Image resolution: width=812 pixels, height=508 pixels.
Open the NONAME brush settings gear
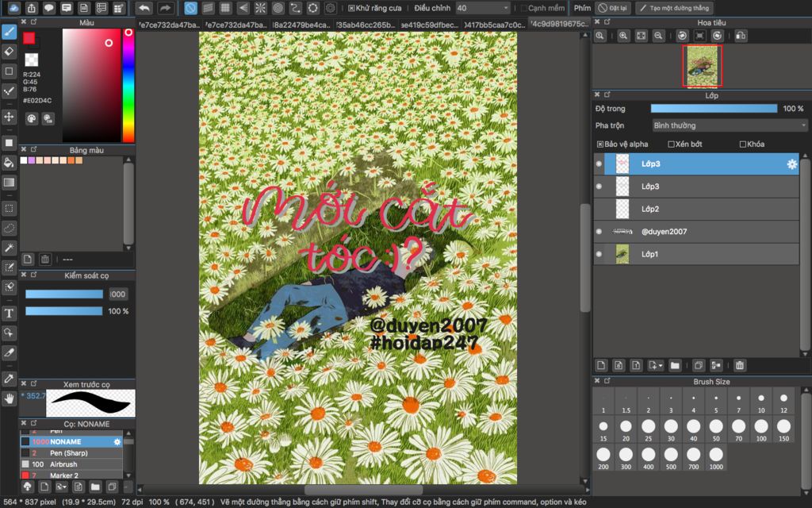pos(117,441)
